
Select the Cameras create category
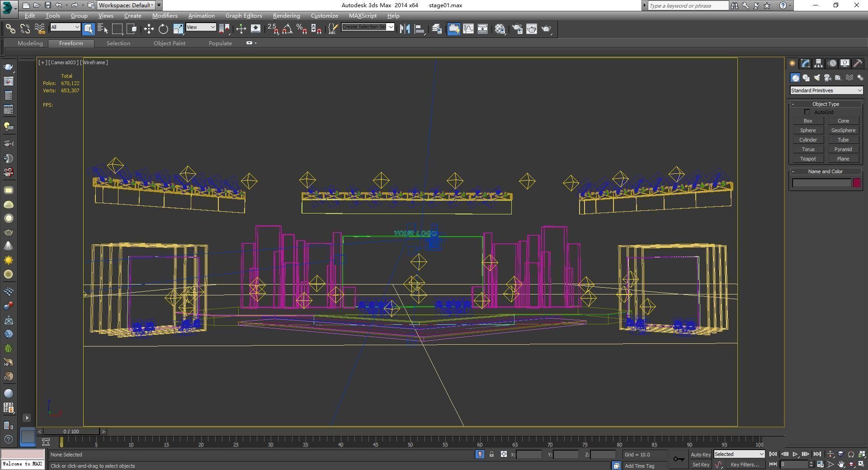pyautogui.click(x=828, y=78)
